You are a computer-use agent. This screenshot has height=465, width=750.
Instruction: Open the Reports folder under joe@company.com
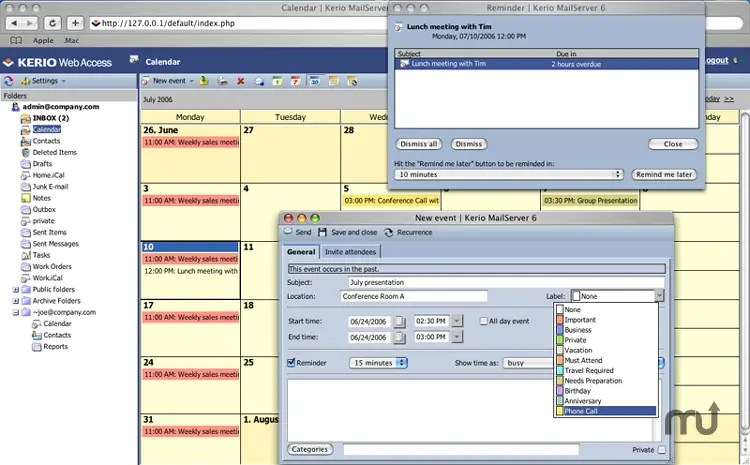point(55,346)
